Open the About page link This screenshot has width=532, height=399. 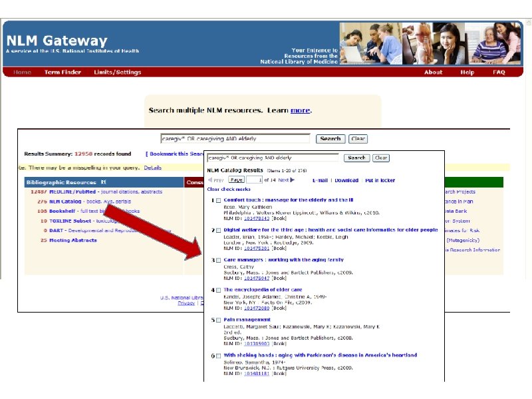(x=434, y=72)
